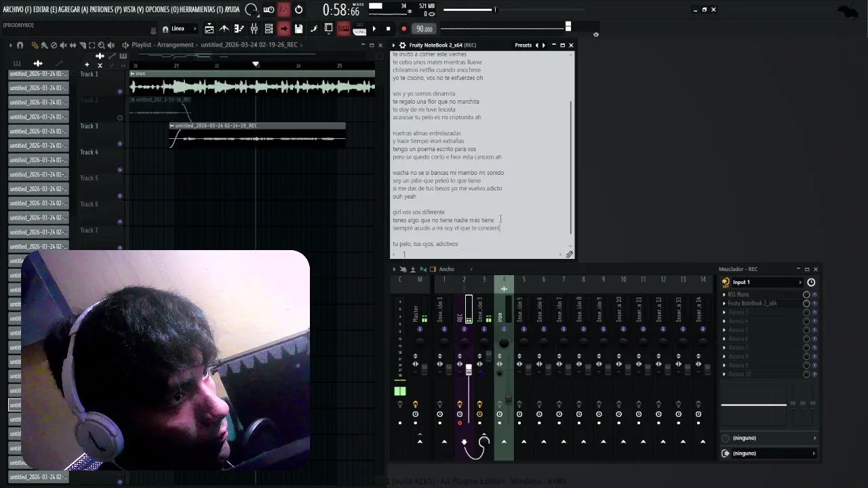The height and width of the screenshot is (488, 868).
Task: Select the iron audio clip on Track 1
Action: 252,83
